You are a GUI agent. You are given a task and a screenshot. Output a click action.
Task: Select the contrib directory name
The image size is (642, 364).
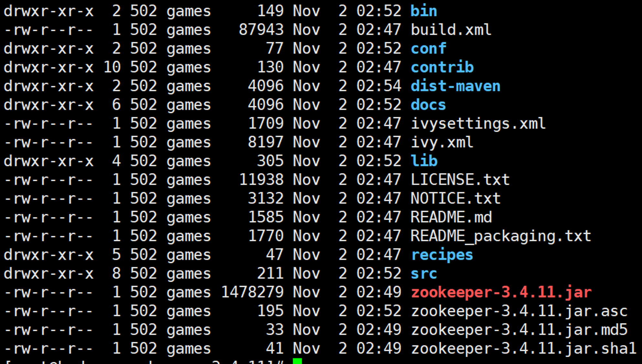(x=442, y=67)
